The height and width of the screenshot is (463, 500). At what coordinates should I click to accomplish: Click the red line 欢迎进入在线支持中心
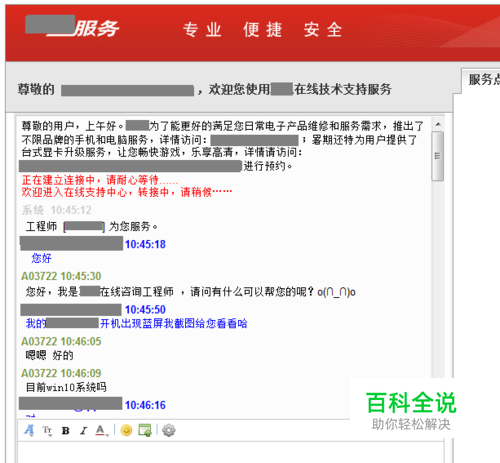(x=127, y=192)
